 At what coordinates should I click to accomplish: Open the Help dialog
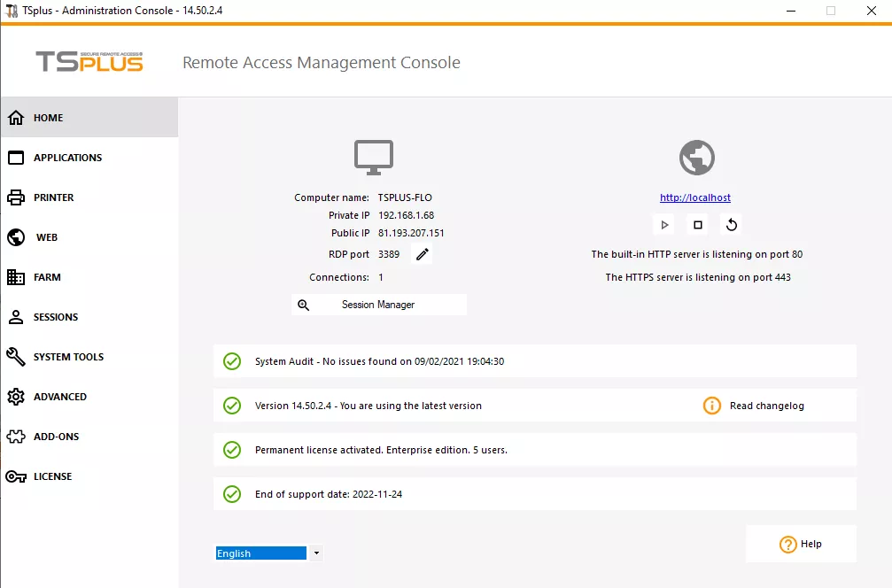[x=801, y=544]
